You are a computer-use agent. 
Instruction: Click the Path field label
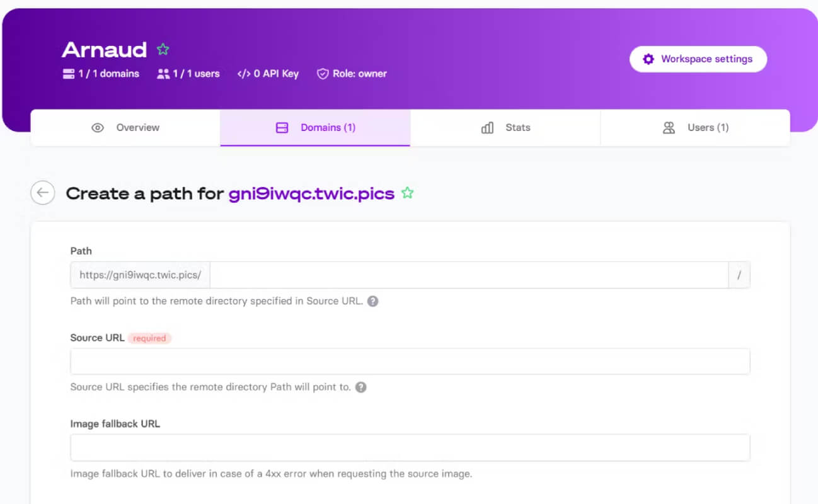[x=81, y=251]
